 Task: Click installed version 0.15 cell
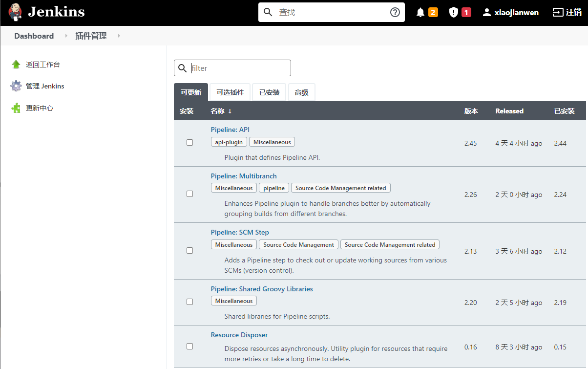pyautogui.click(x=560, y=347)
